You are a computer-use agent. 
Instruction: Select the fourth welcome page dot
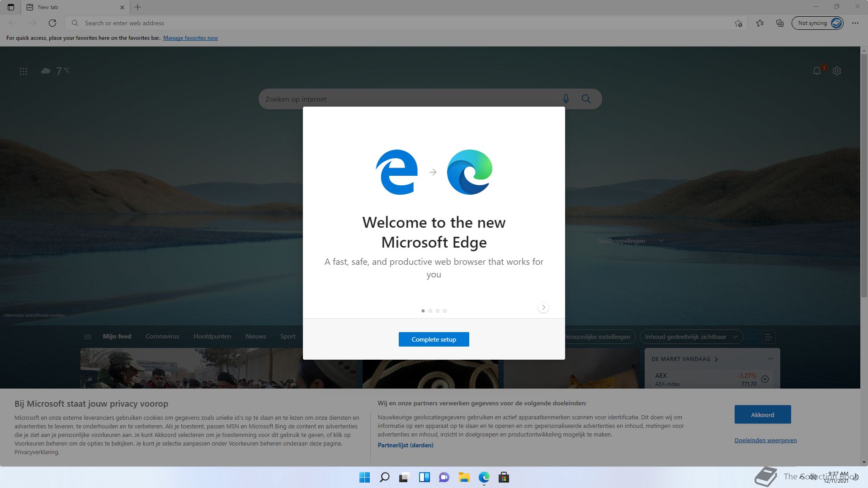click(445, 311)
